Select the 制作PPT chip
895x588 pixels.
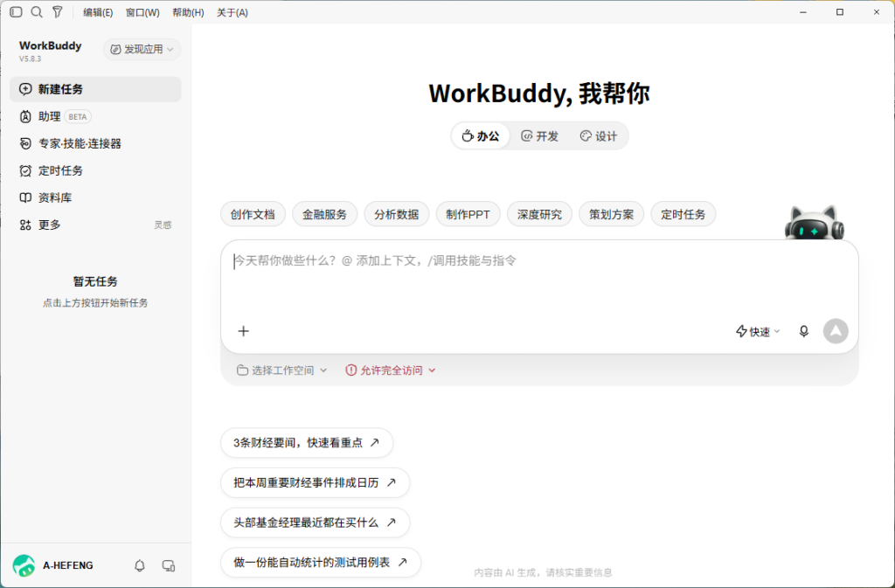coord(468,214)
